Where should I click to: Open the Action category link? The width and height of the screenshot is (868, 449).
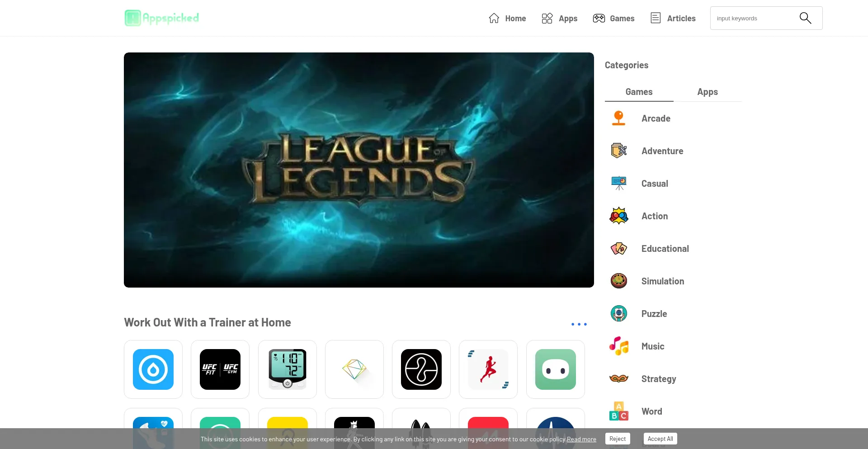pos(655,216)
